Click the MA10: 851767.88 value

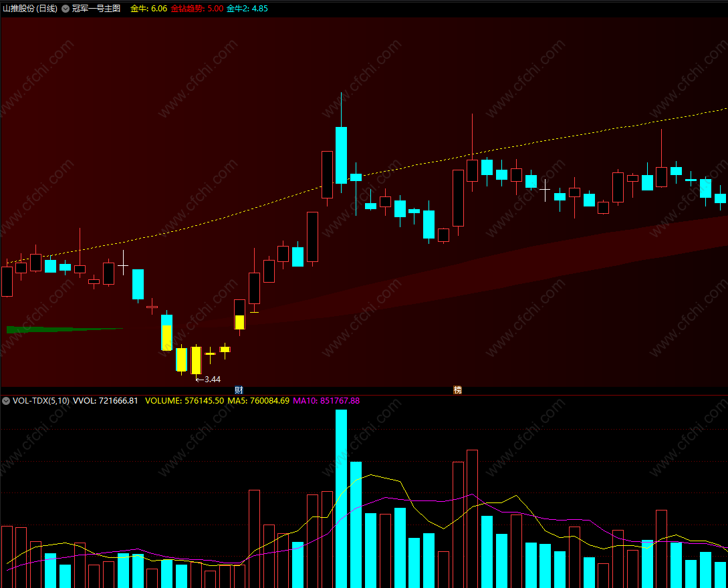pos(326,401)
